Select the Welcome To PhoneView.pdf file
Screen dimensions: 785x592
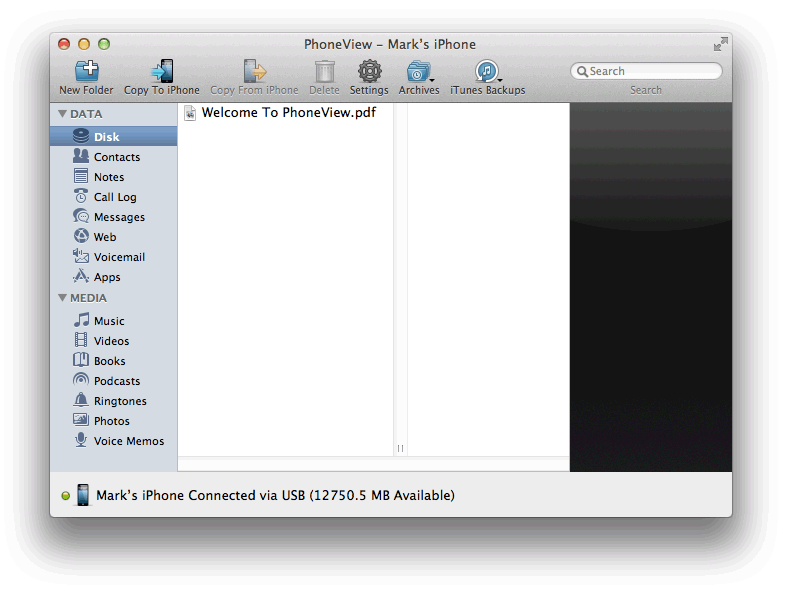(288, 113)
